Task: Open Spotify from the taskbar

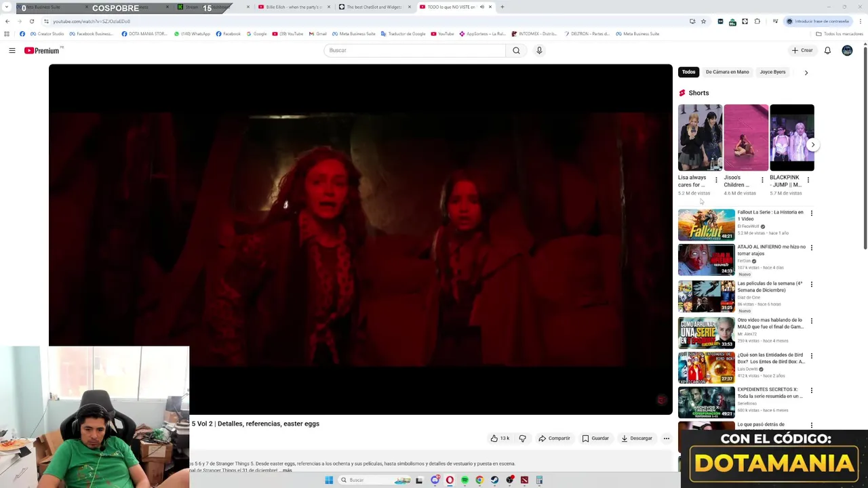Action: (465, 480)
